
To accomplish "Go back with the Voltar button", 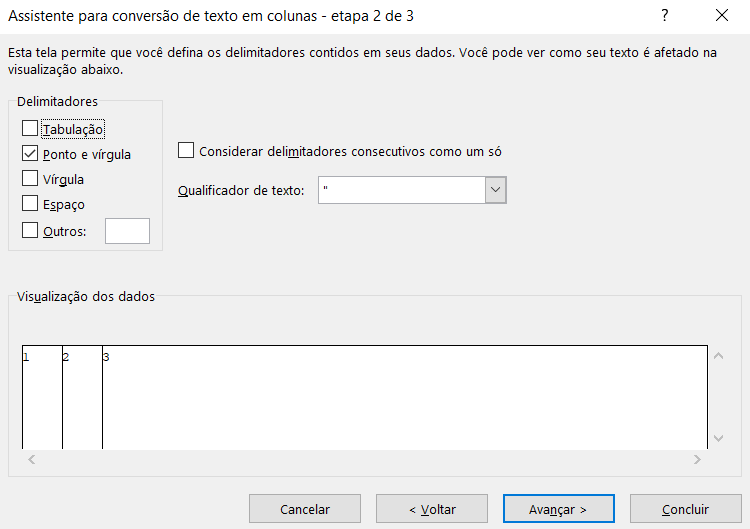I will click(x=432, y=509).
